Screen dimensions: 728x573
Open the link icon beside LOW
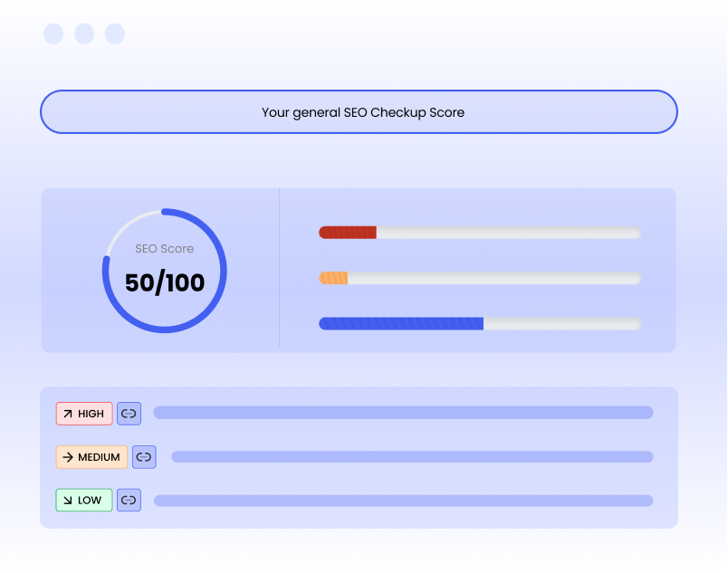[129, 501]
